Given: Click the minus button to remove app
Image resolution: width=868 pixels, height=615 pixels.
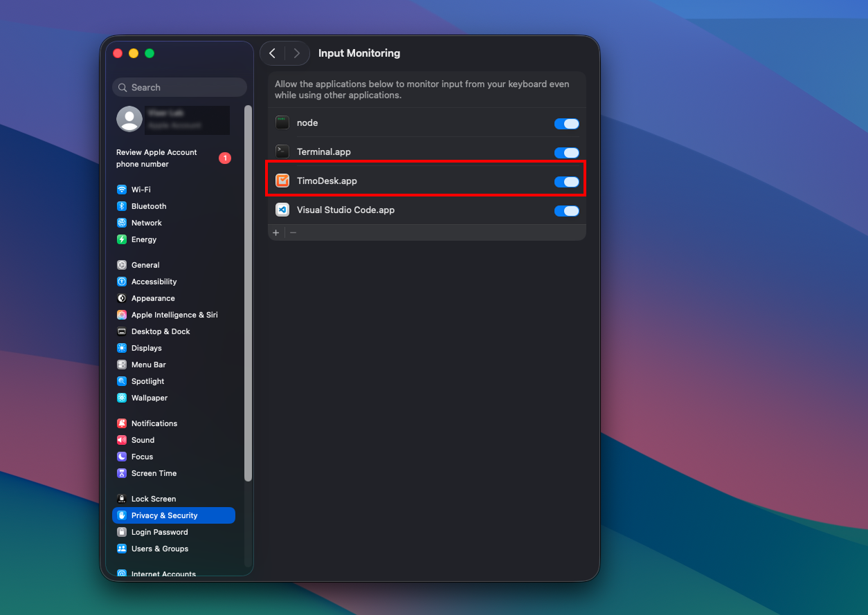Looking at the screenshot, I should [x=293, y=233].
